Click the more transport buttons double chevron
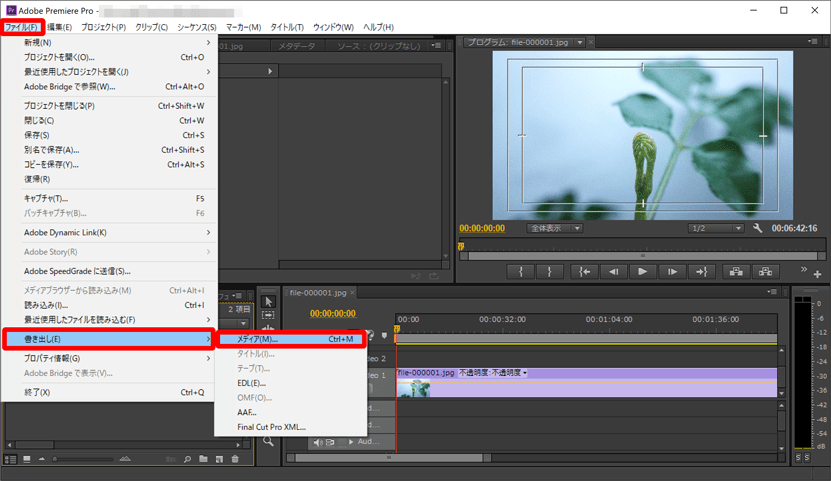This screenshot has height=481, width=831. tap(803, 269)
